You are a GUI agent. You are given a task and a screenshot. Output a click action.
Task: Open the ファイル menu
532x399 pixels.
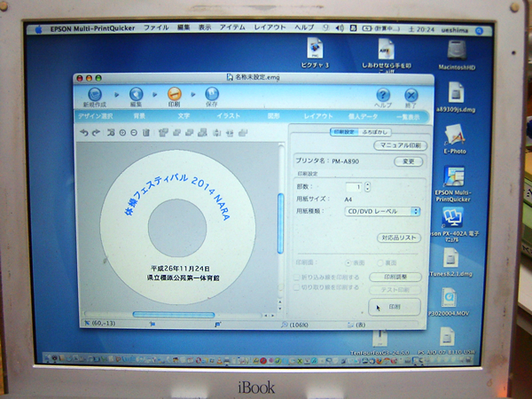coord(156,27)
